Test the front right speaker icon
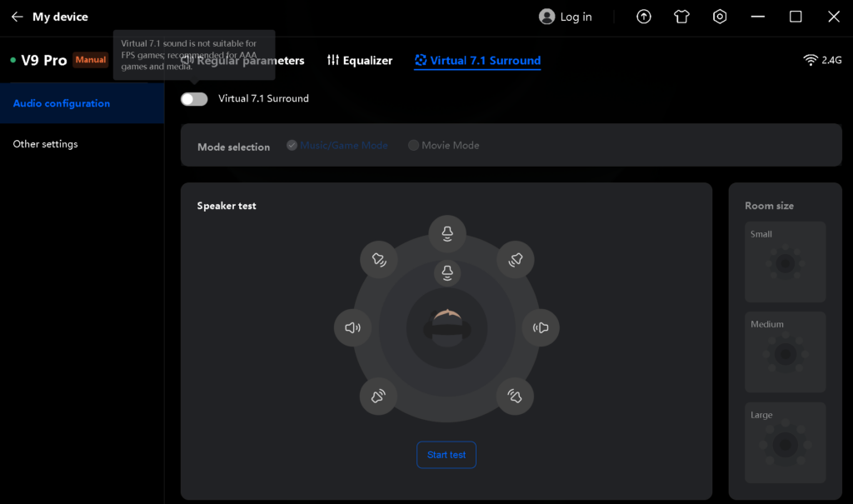 pyautogui.click(x=515, y=260)
